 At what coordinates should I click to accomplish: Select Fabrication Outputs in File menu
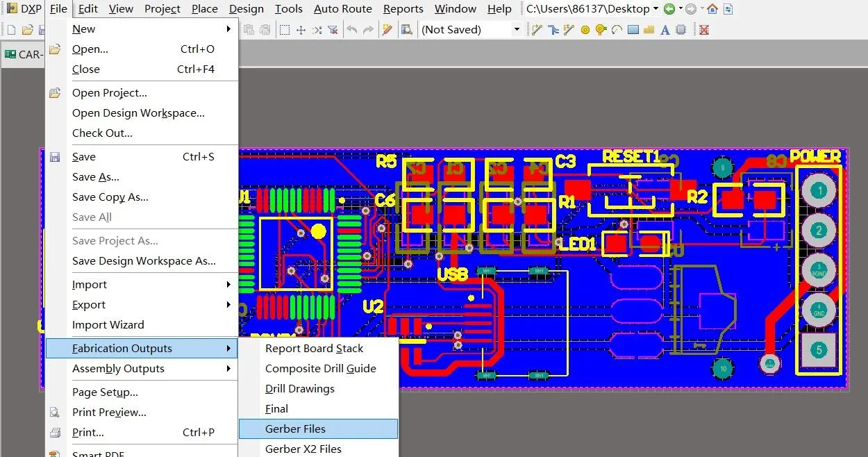[x=142, y=349]
